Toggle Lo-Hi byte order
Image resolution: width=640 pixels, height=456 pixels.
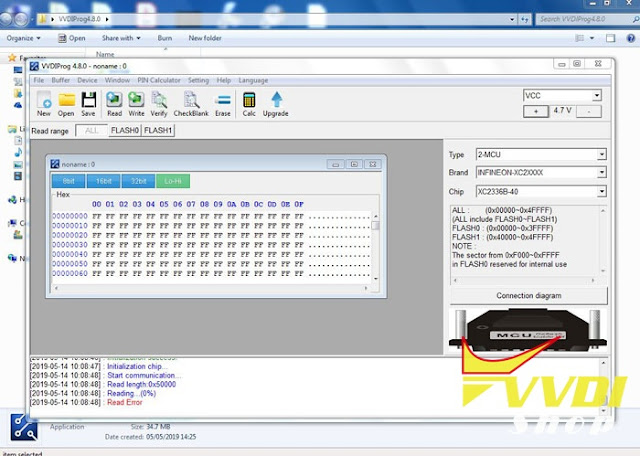173,181
